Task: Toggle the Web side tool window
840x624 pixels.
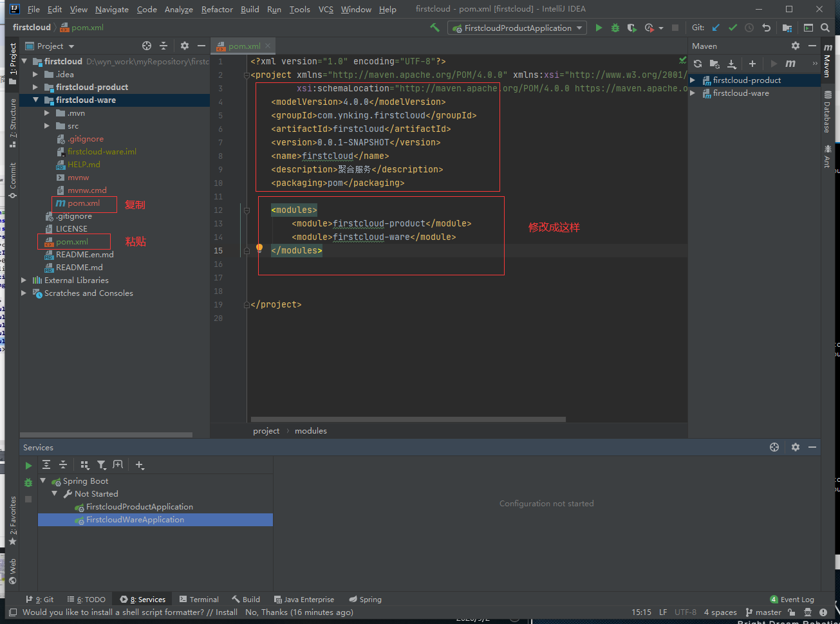Action: pyautogui.click(x=13, y=571)
